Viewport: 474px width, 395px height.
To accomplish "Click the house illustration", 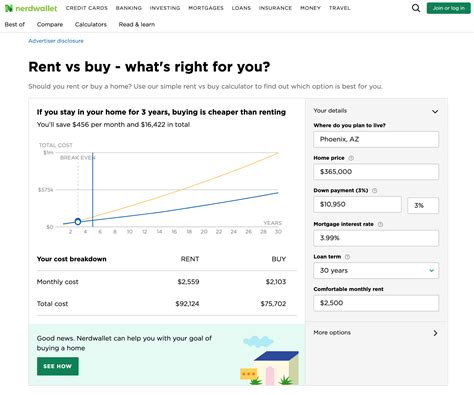I will click(x=270, y=367).
